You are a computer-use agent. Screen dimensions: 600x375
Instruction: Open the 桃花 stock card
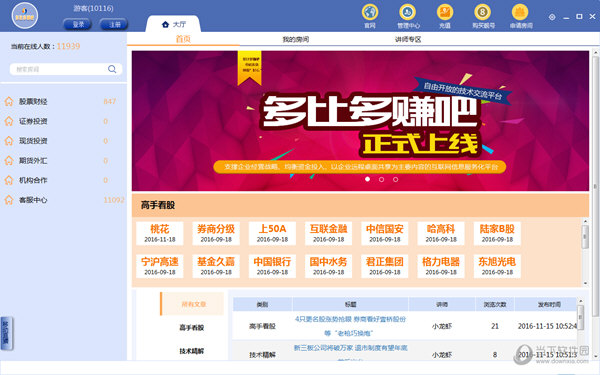160,233
